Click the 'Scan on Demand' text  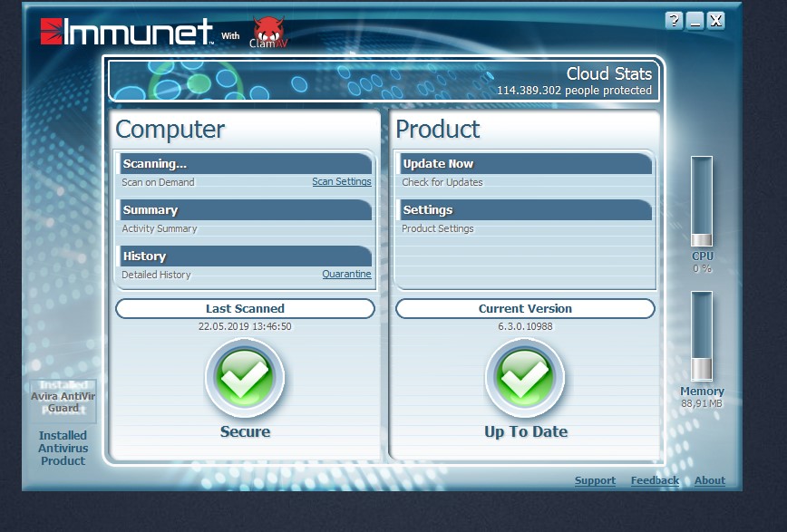(x=158, y=182)
